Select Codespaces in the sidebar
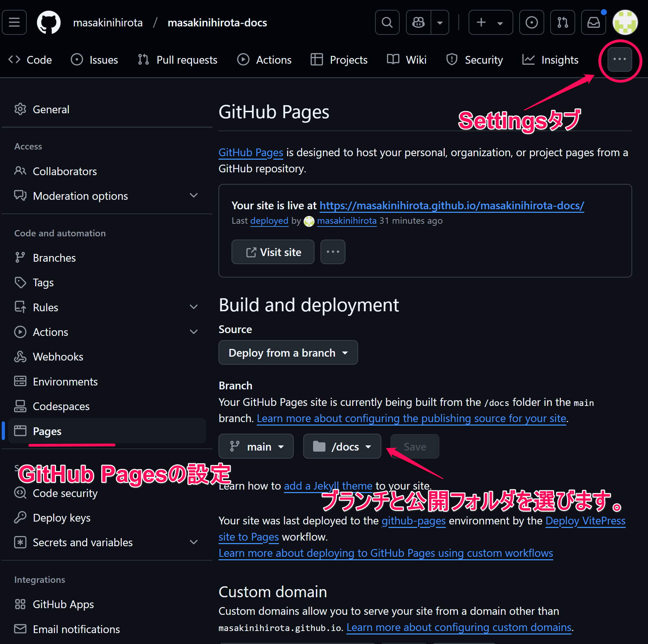Viewport: 648px width, 644px height. tap(61, 406)
